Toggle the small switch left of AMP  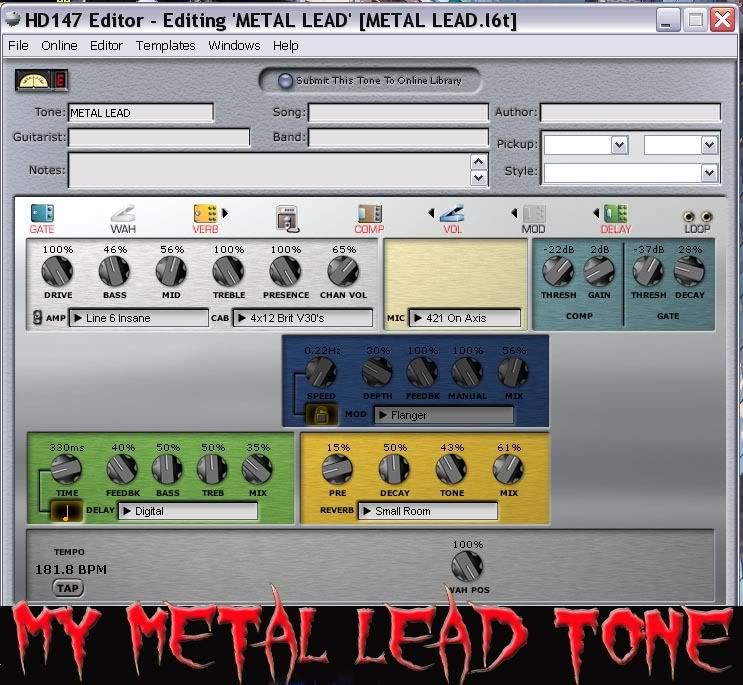pos(37,317)
